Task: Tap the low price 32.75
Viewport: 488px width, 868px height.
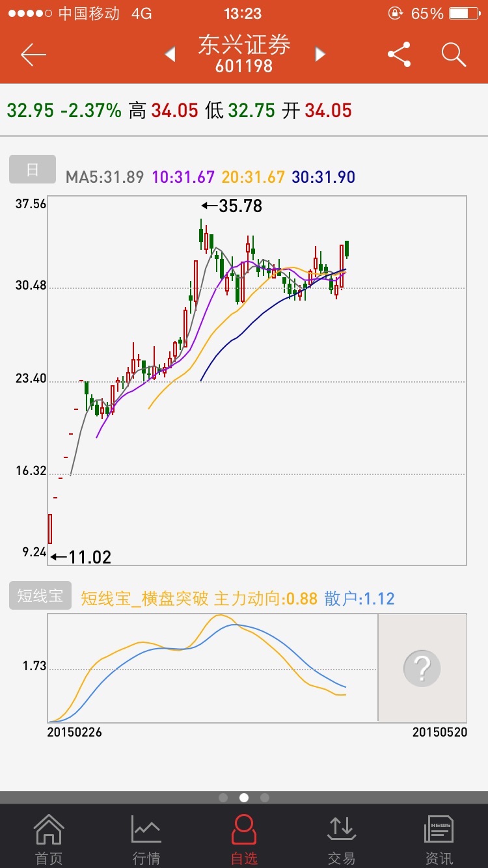Action: (251, 111)
